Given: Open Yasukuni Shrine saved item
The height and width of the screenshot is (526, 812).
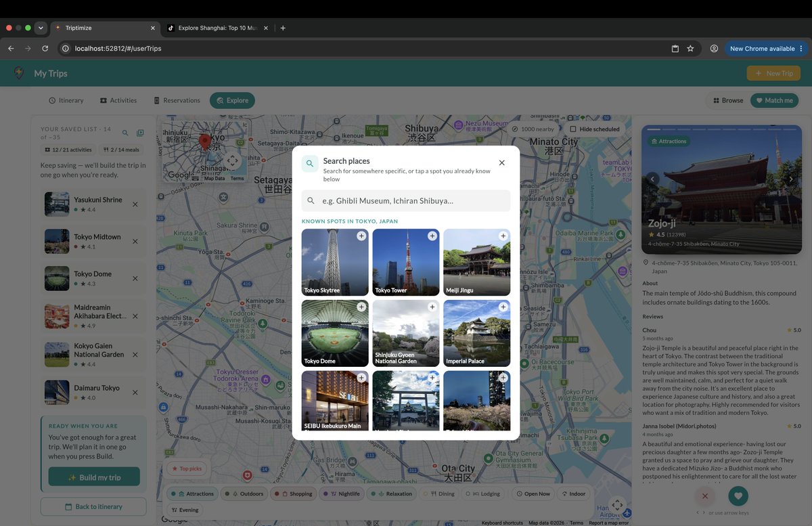Looking at the screenshot, I should click(x=93, y=204).
